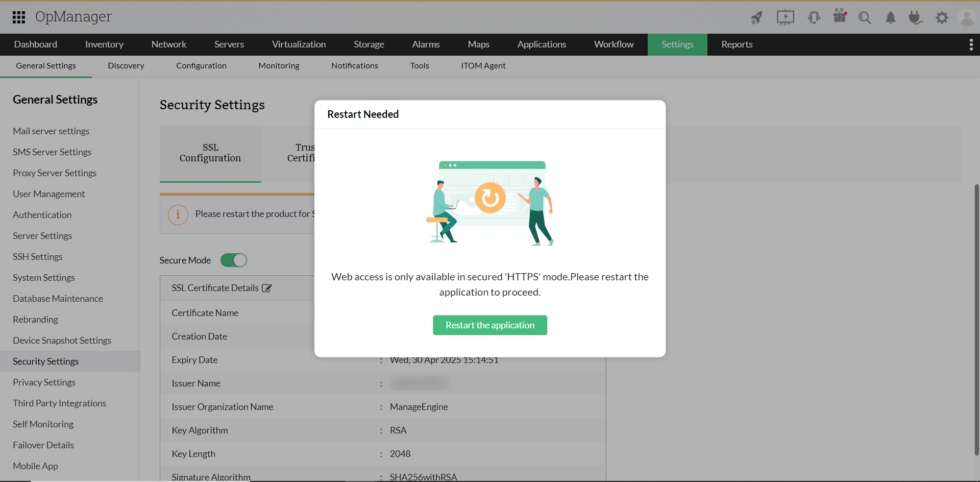Open integrations via the plug icon
Image resolution: width=980 pixels, height=482 pixels.
pyautogui.click(x=915, y=17)
